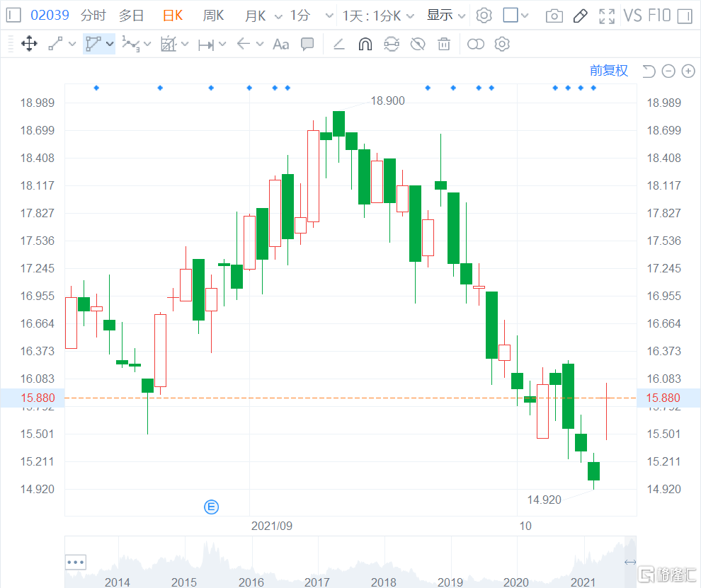Click the zoom-in plus button
The height and width of the screenshot is (588, 701).
(688, 71)
